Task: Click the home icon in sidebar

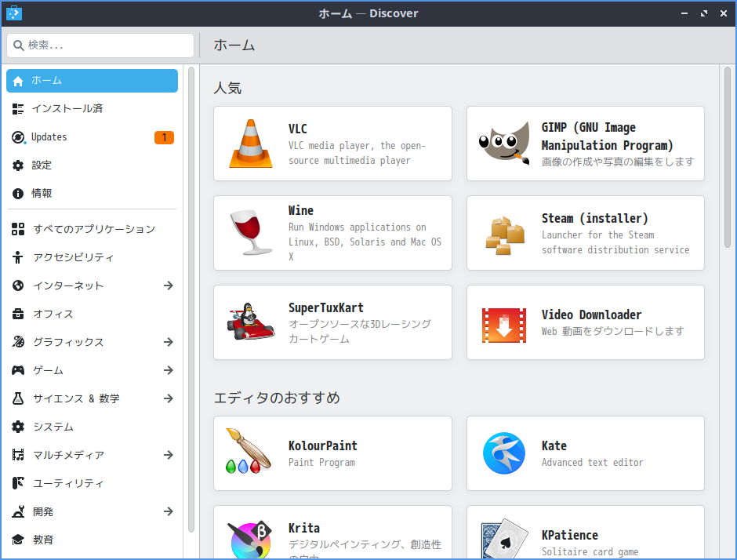Action: point(18,82)
